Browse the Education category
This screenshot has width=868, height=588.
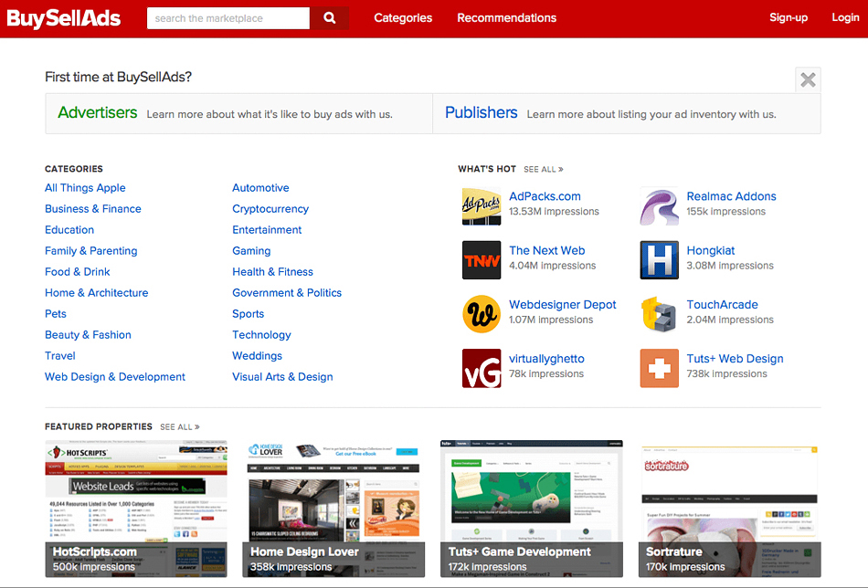[x=69, y=229]
